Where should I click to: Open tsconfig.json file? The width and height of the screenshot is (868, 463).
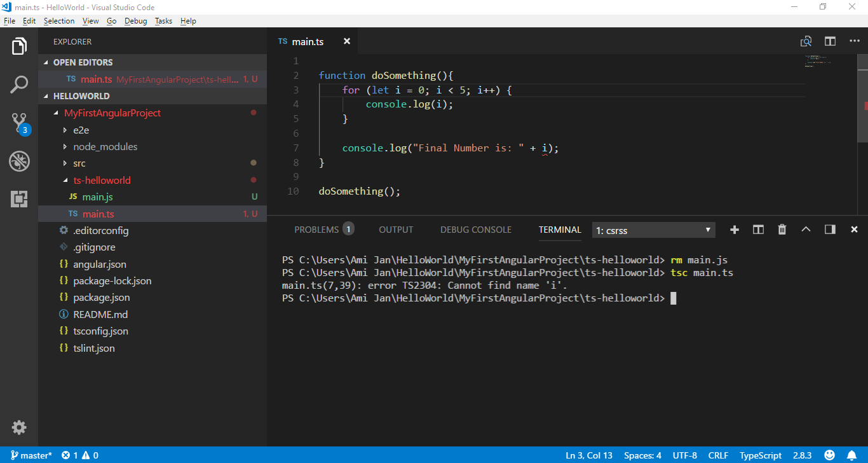[153, 331]
